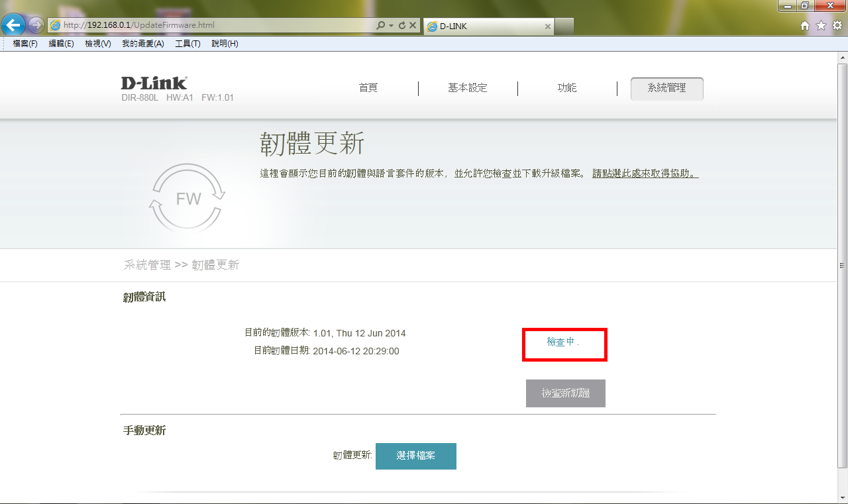Screen dimensions: 848x504
Task: Go to 基本設定 navigation tab
Action: (x=467, y=88)
